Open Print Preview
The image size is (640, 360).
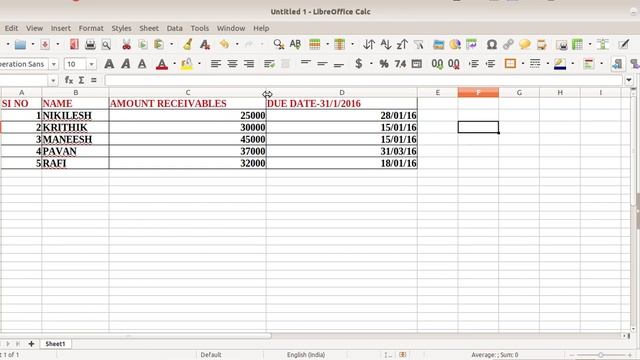pyautogui.click(x=106, y=44)
